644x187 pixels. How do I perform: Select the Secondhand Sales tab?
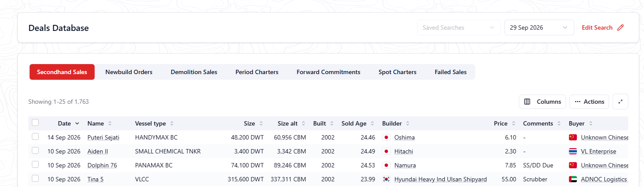[62, 72]
